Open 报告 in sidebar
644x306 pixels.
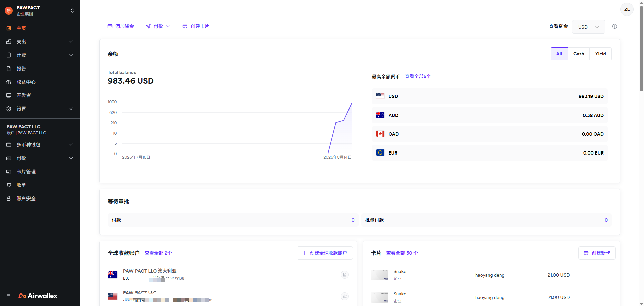pos(21,69)
